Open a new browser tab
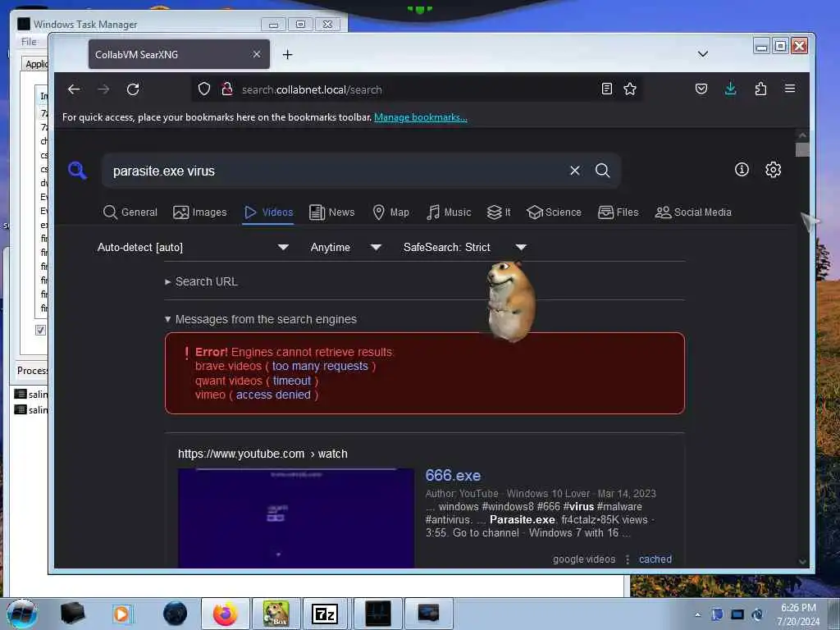This screenshot has width=840, height=630. (288, 55)
